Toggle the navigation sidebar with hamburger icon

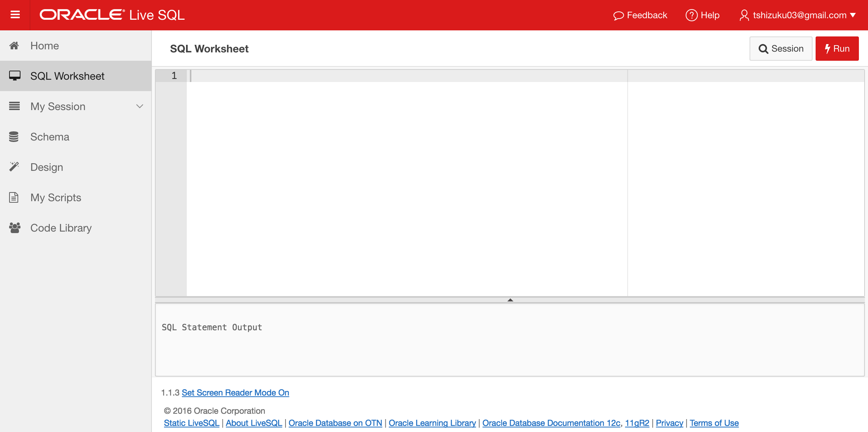[14, 14]
